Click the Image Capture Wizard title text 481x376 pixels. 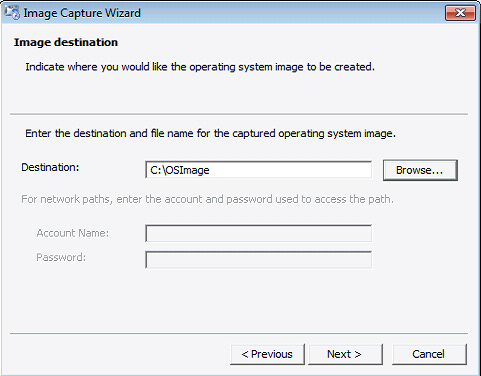tap(82, 13)
